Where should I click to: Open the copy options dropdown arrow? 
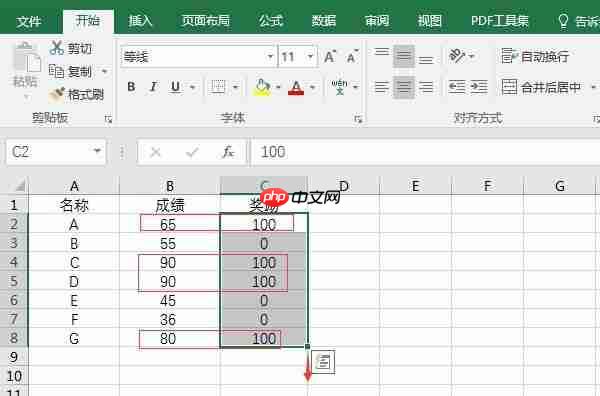(104, 71)
